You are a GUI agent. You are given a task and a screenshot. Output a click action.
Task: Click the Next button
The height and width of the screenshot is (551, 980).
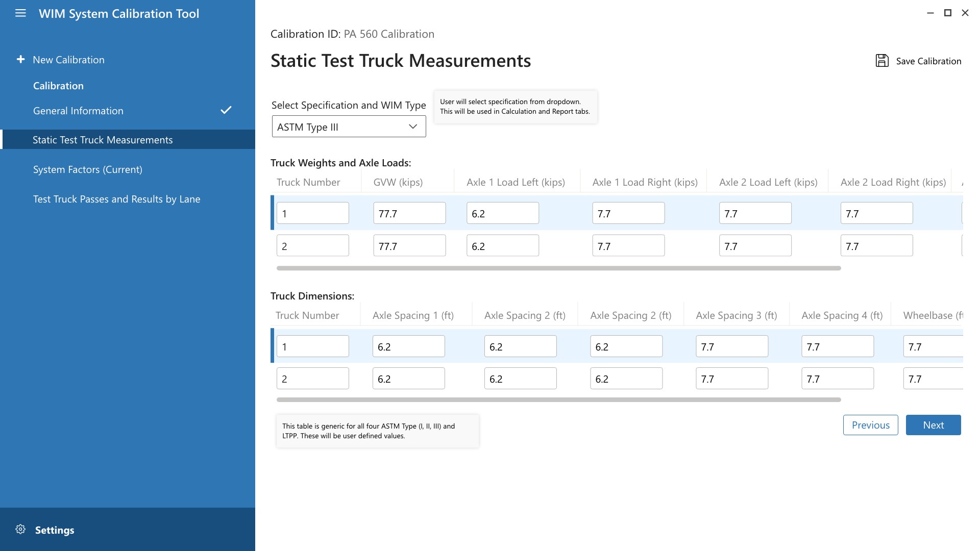pos(933,425)
